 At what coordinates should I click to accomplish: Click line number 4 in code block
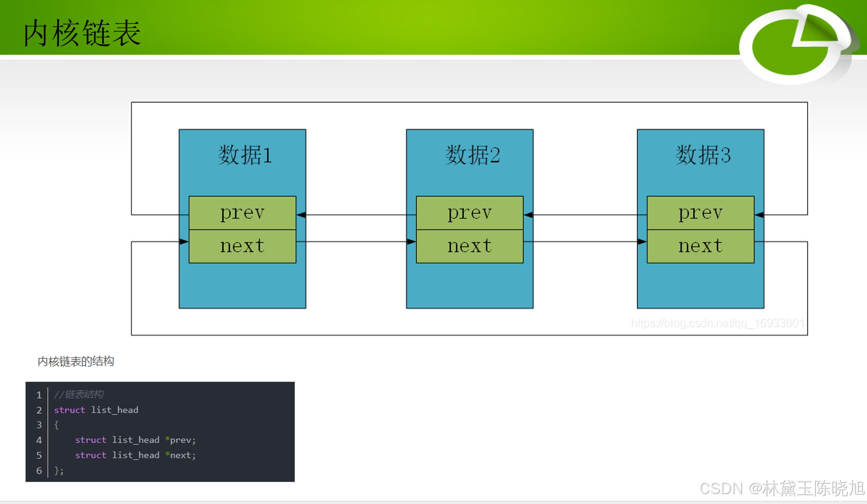click(x=39, y=440)
